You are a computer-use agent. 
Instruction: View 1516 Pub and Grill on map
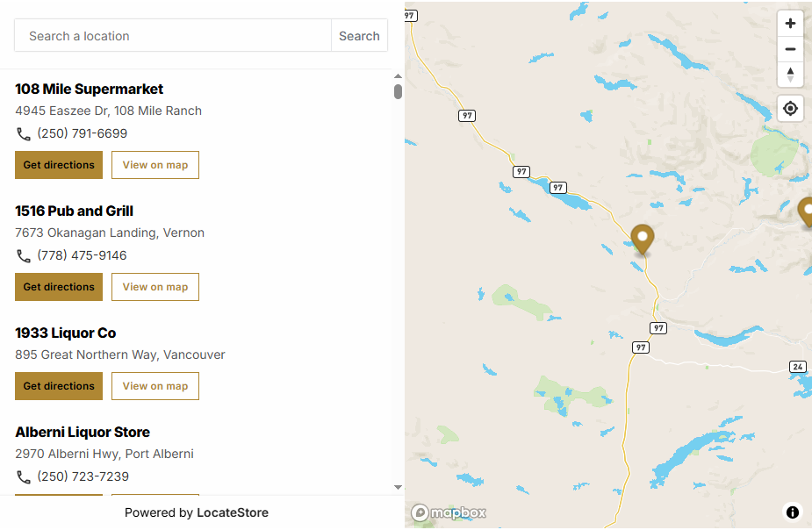pyautogui.click(x=155, y=287)
